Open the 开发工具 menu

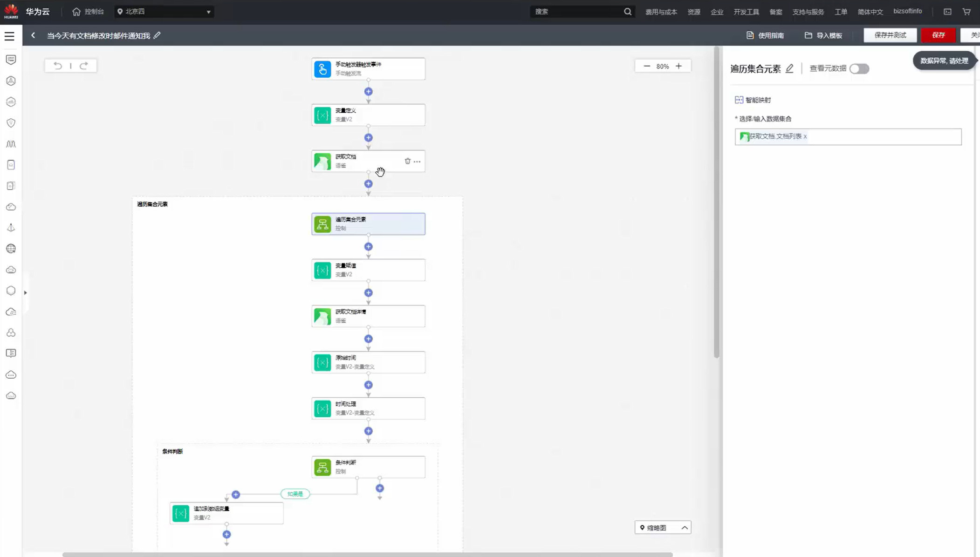click(746, 12)
